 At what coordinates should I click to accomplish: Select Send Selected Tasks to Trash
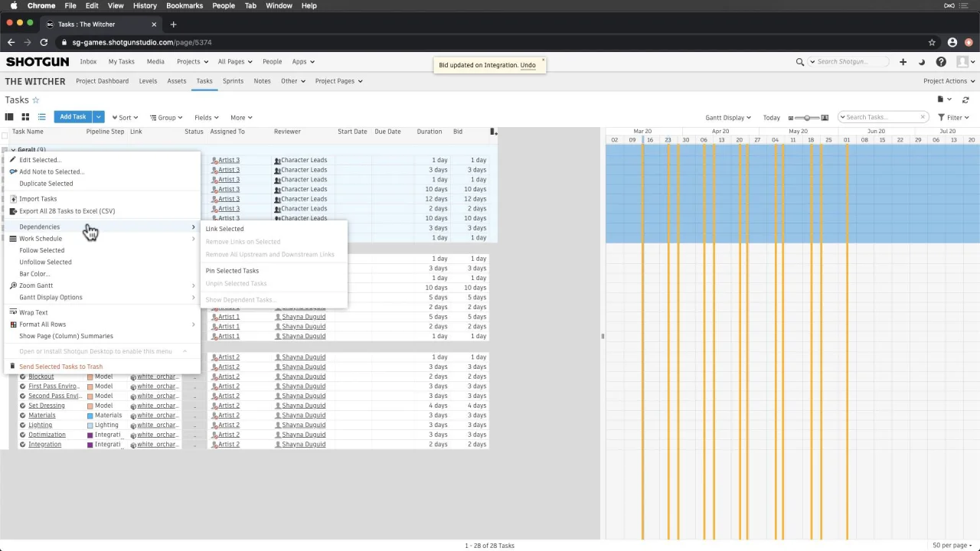pyautogui.click(x=60, y=367)
